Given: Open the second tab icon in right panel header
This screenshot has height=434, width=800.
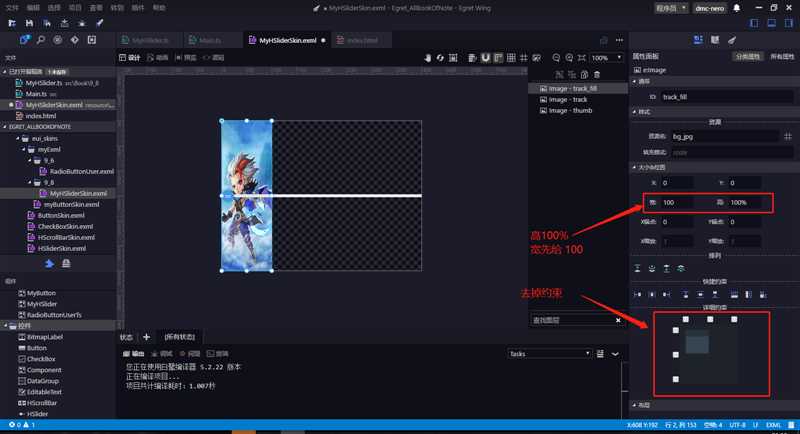Looking at the screenshot, I should 715,40.
